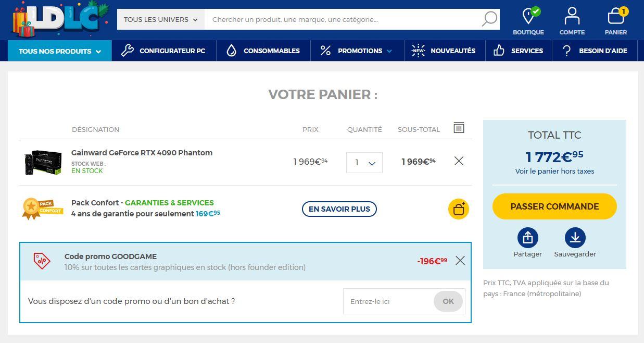
Task: Expand the TOUS NOS PRODUITS menu
Action: pos(60,51)
